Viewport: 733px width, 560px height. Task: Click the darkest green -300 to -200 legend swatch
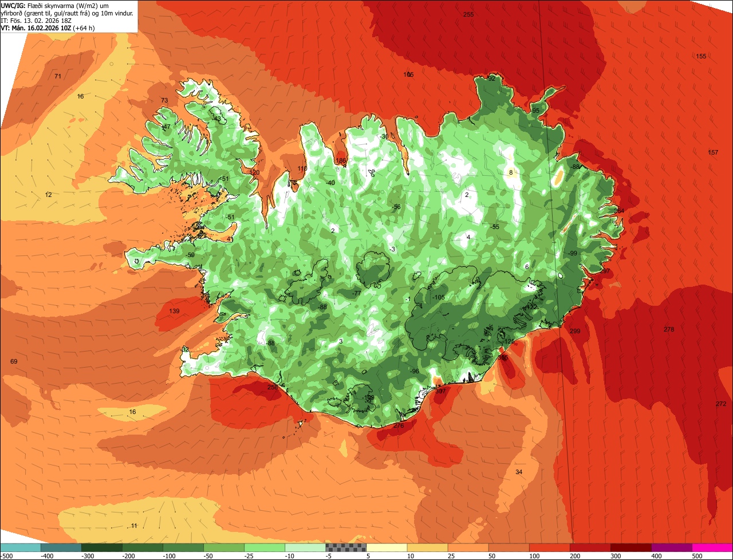click(x=102, y=547)
